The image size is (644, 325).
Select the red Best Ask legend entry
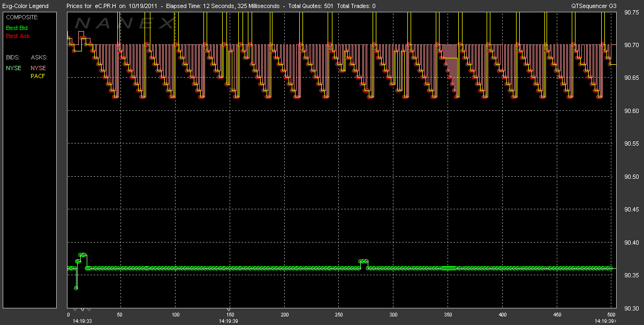18,36
